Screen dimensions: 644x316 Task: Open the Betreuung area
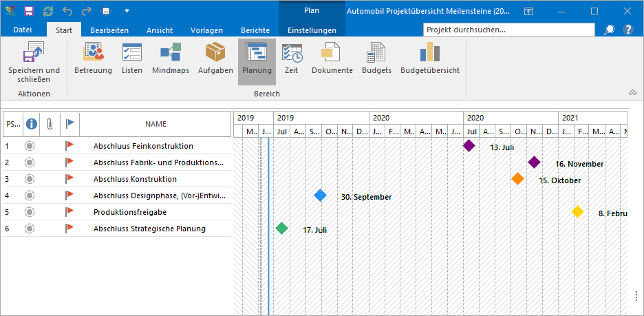click(94, 59)
